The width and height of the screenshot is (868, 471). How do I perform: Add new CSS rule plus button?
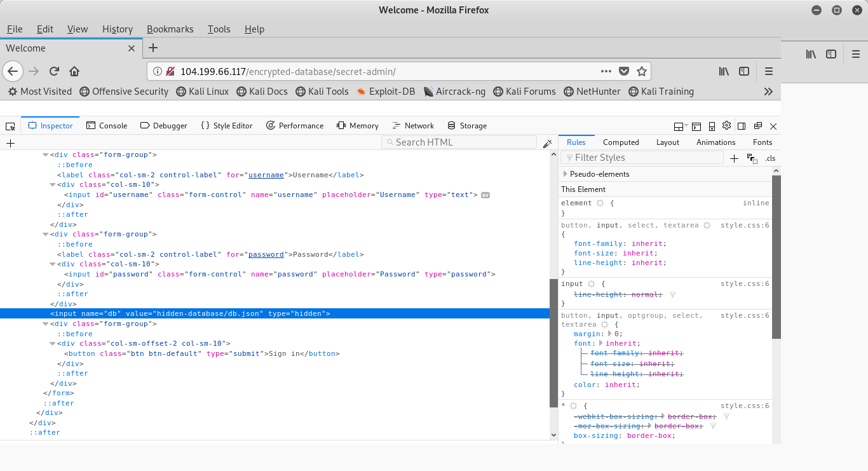734,158
